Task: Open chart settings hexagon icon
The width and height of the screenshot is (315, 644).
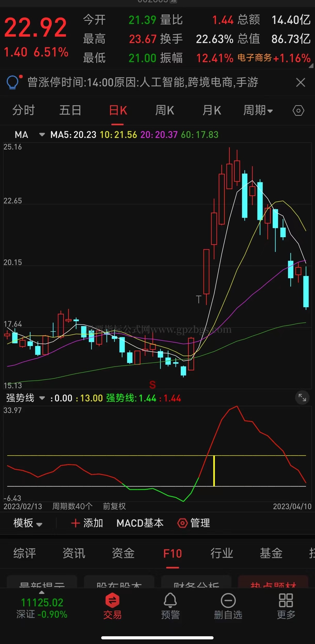Action: click(x=298, y=111)
